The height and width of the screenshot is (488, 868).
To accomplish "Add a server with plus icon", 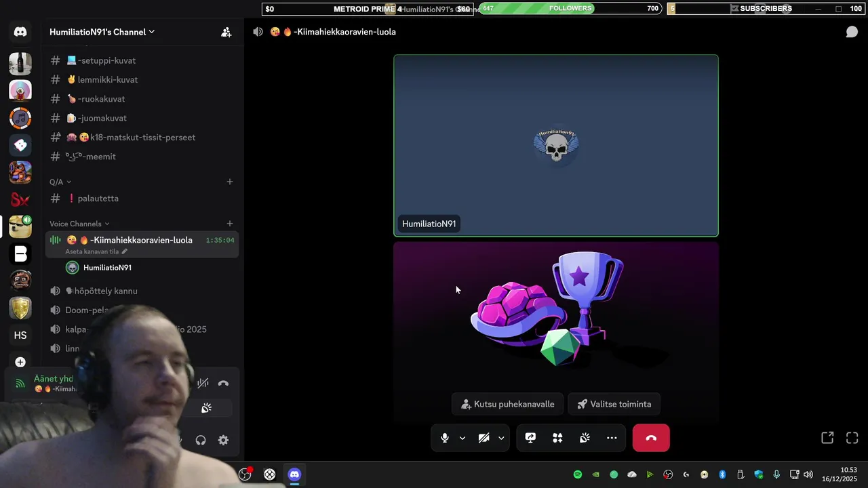I will 20,362.
